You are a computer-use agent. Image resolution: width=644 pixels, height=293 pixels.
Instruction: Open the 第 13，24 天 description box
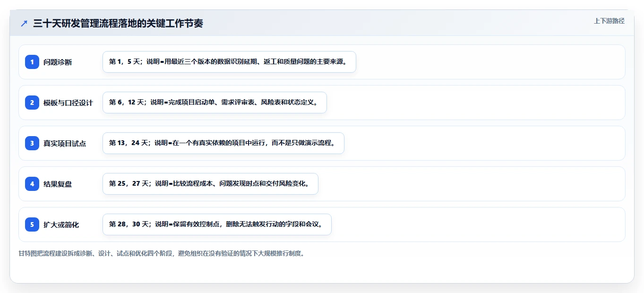coord(223,143)
